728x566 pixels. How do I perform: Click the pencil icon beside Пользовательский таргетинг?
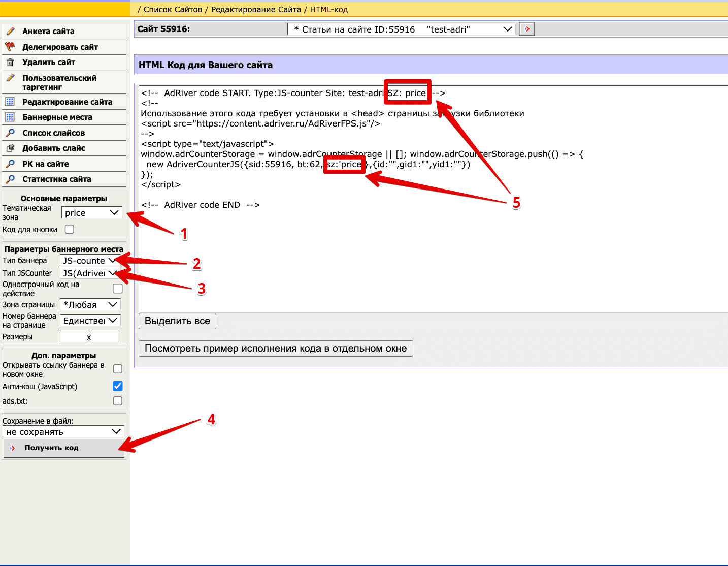pyautogui.click(x=10, y=78)
